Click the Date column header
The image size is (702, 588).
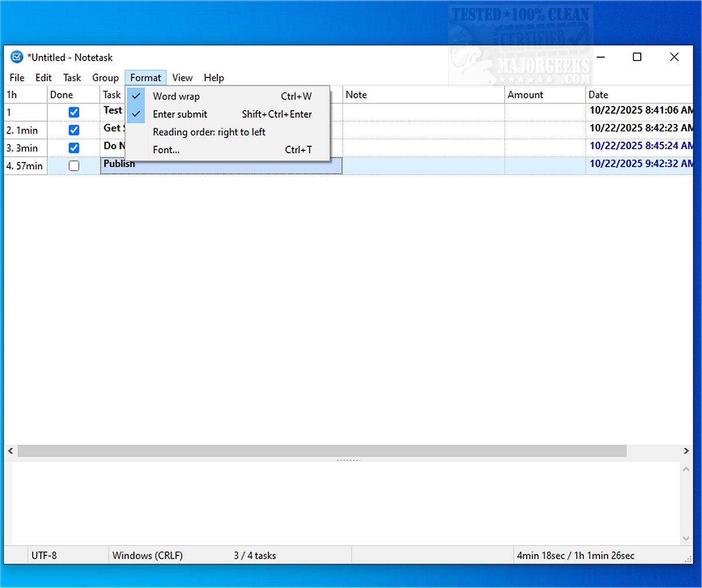point(639,94)
